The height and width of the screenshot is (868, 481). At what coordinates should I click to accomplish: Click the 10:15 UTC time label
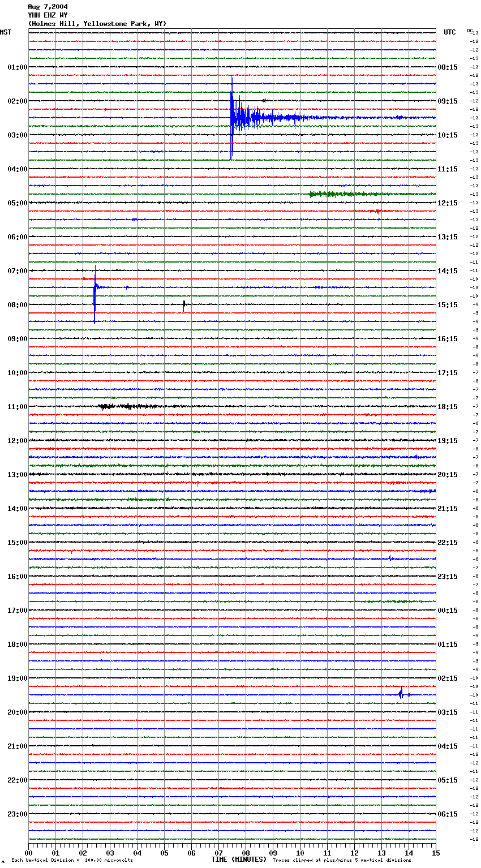click(x=448, y=135)
